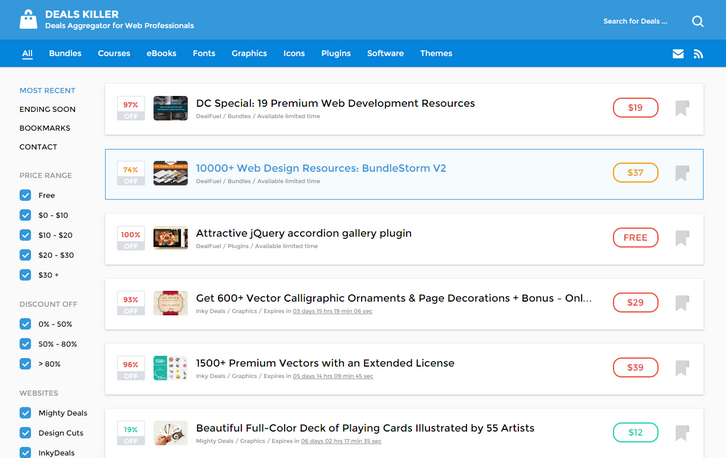Click the $19 price button
The image size is (726, 458).
point(635,108)
